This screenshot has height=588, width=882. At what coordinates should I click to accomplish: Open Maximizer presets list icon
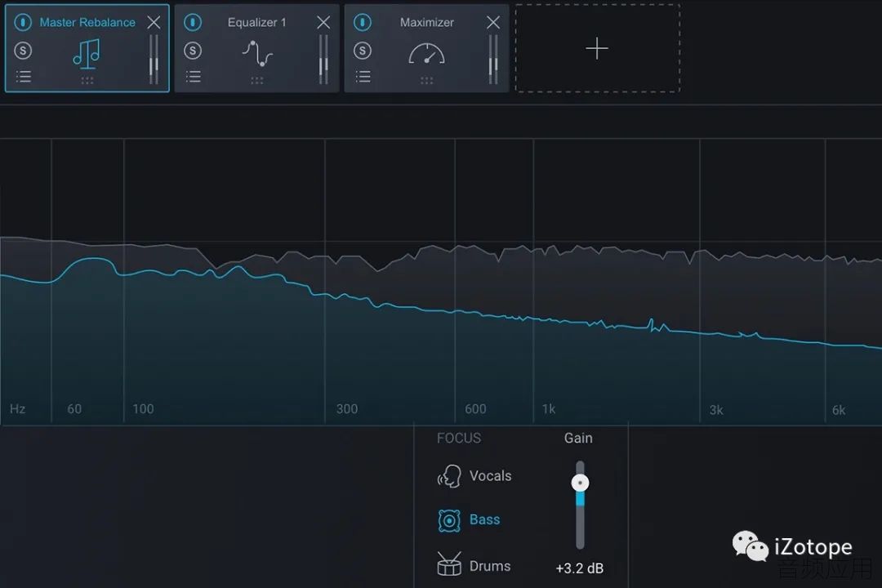[x=363, y=77]
